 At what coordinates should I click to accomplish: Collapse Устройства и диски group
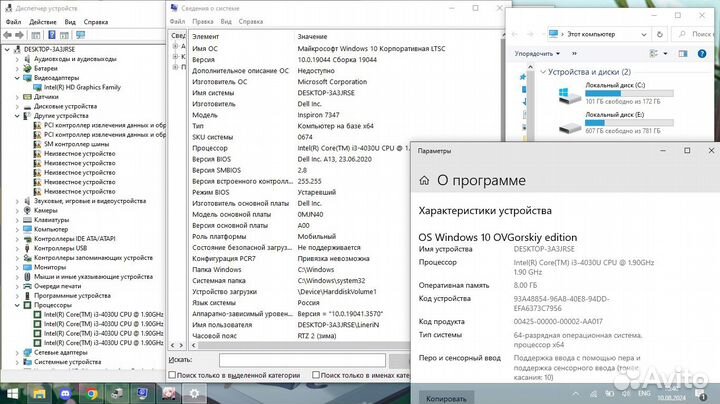[x=543, y=72]
